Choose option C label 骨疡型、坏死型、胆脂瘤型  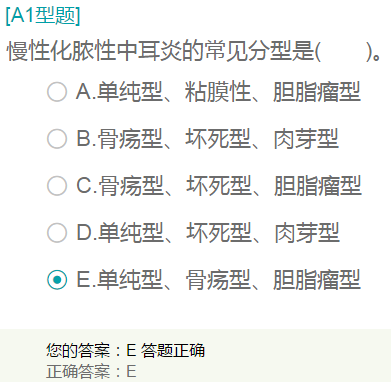[219, 186]
